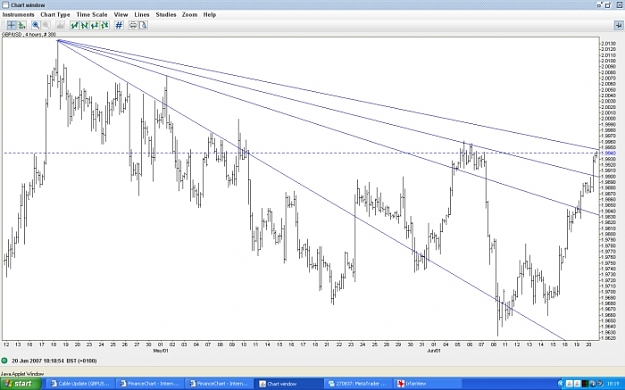Viewport: 625px width, 390px height.
Task: Click the Chart window title bar icon
Action: (x=6, y=5)
